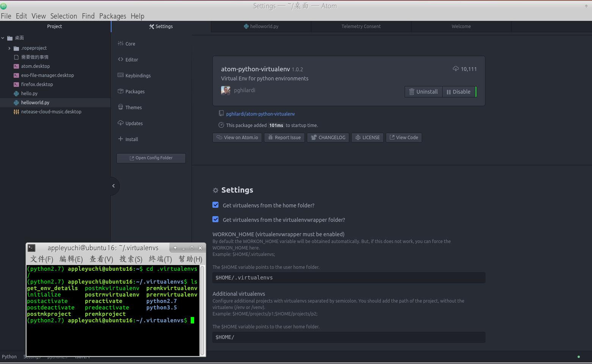Click the pghilardi author avatar
592x364 pixels.
[x=226, y=90]
